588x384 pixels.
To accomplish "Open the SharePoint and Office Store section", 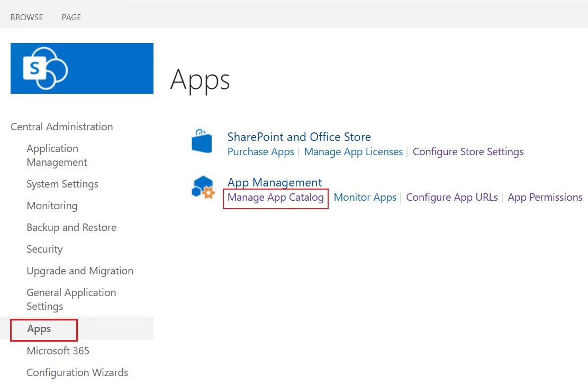I will pos(298,137).
